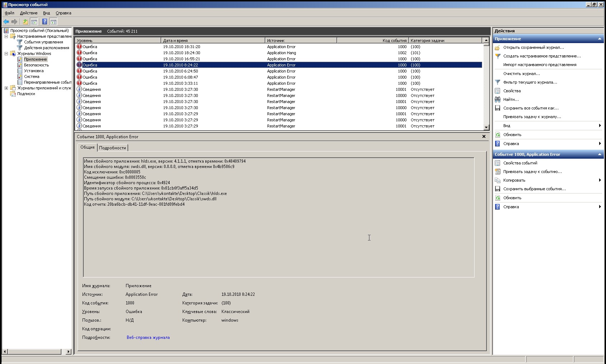This screenshot has width=606, height=364.
Task: Open the Файл menu
Action: (9, 13)
